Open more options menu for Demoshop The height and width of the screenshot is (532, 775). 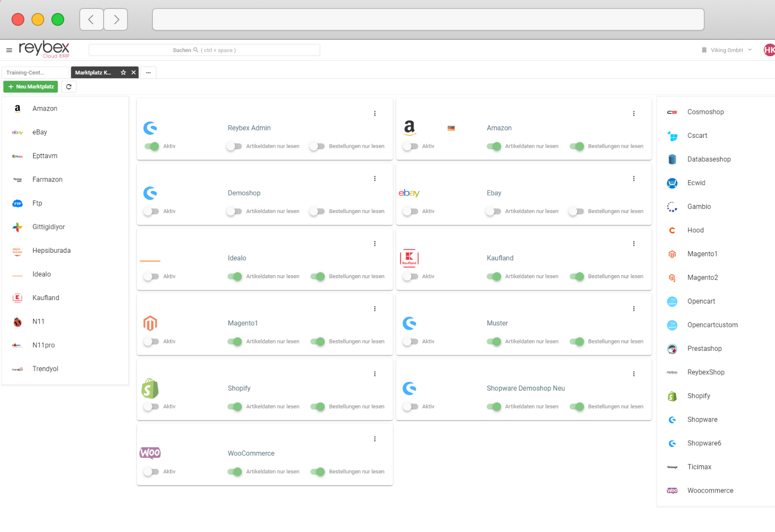click(375, 179)
